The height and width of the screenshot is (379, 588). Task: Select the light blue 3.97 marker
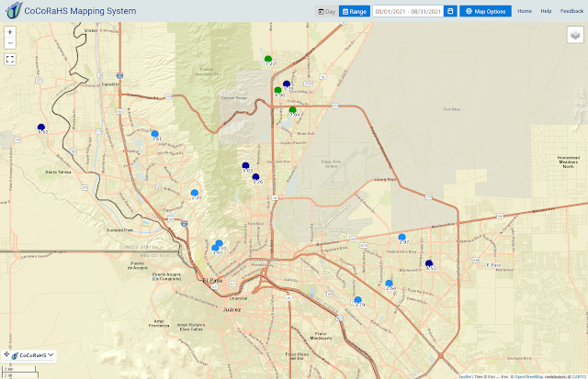[x=215, y=248]
